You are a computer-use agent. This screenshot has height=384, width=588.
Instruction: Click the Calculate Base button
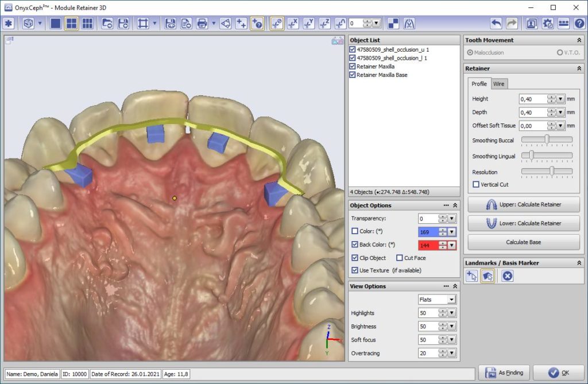[x=524, y=242]
